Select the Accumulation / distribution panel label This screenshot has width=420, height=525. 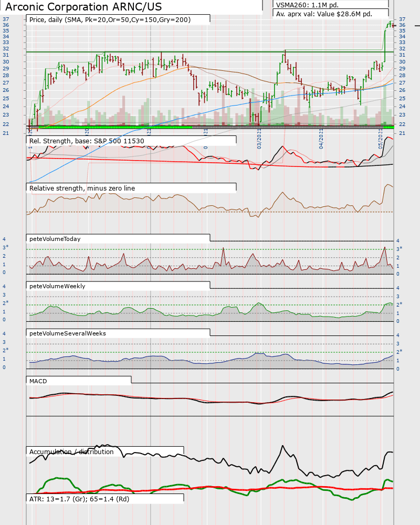click(x=71, y=451)
